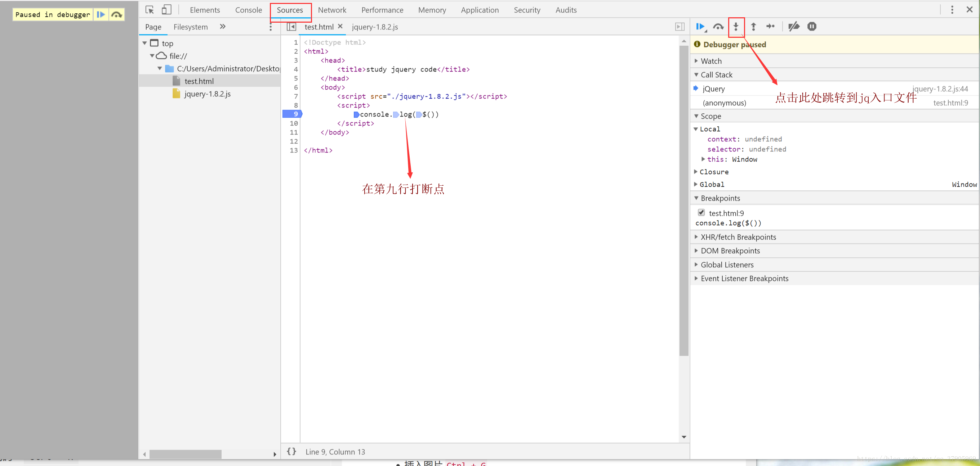Switch to the Network tab

coord(332,10)
